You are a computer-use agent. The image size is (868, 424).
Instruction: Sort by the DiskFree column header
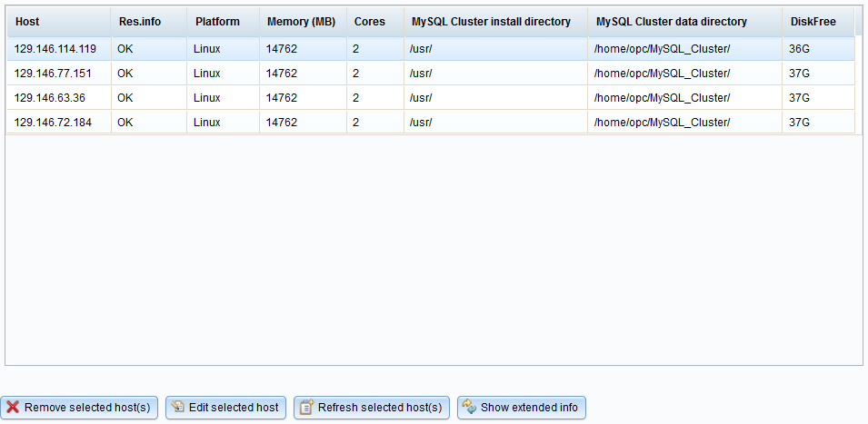809,21
